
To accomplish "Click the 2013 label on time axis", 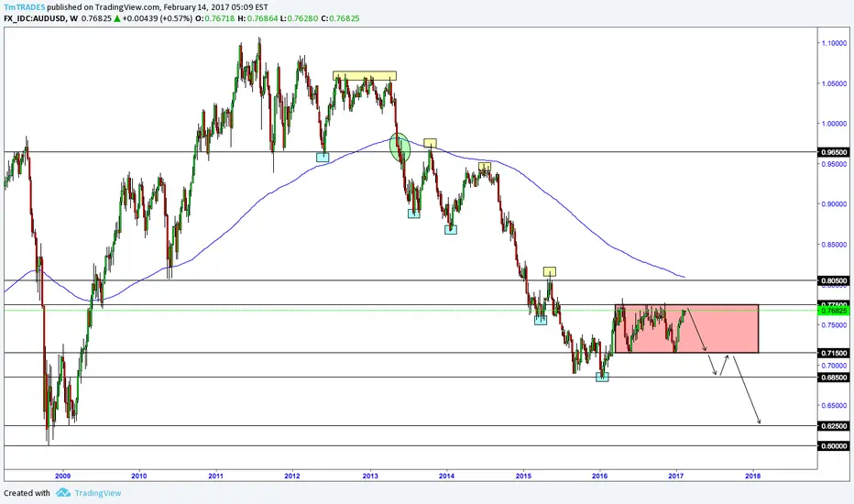I will tap(370, 476).
